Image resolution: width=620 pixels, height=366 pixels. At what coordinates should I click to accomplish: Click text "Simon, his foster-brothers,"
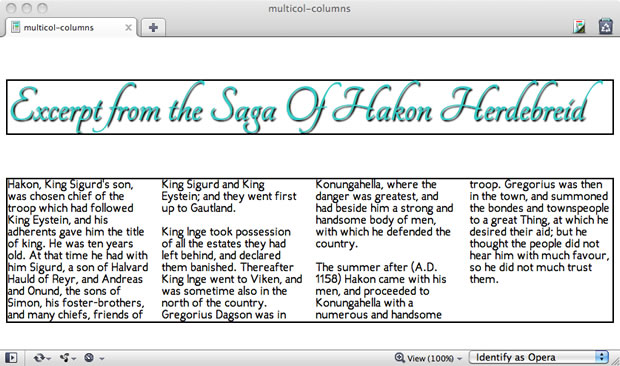76,303
